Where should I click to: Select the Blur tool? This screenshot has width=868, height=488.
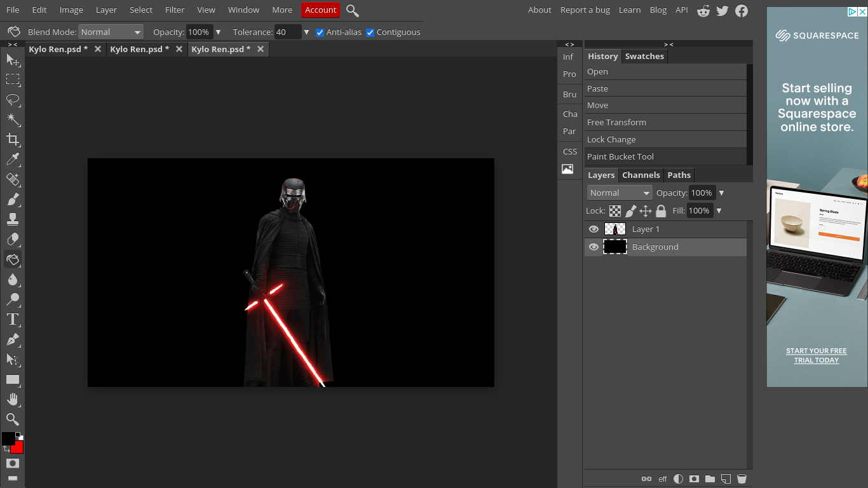pos(12,280)
